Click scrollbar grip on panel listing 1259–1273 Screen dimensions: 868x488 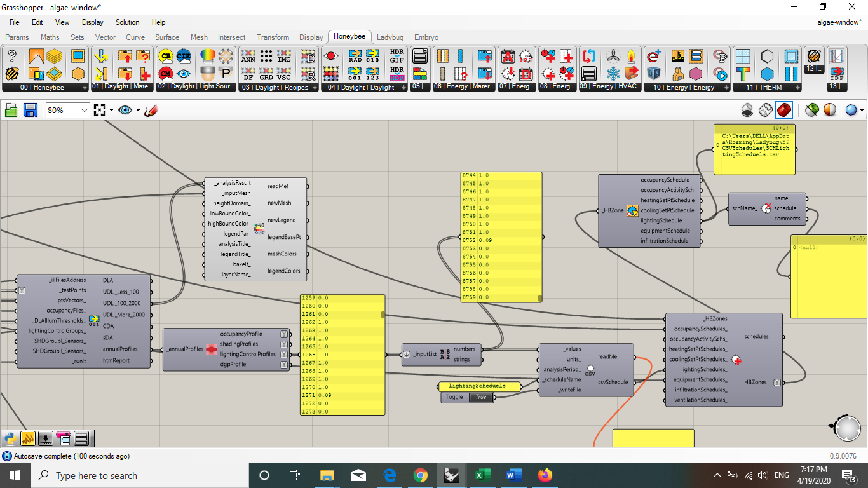[383, 315]
